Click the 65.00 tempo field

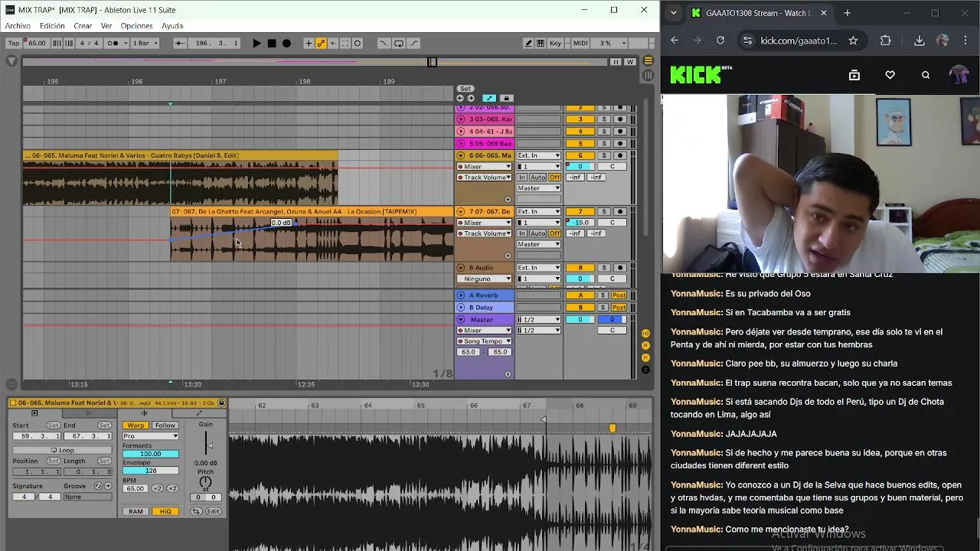(37, 44)
